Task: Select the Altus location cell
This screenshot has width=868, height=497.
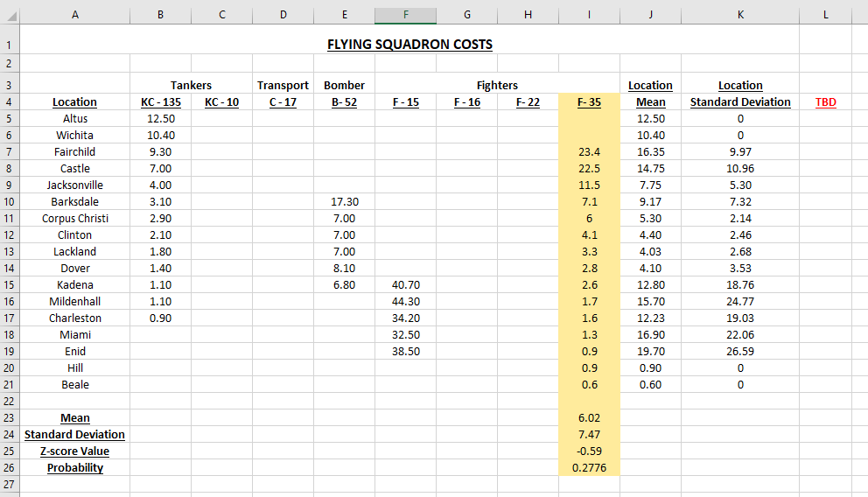Action: 75,118
